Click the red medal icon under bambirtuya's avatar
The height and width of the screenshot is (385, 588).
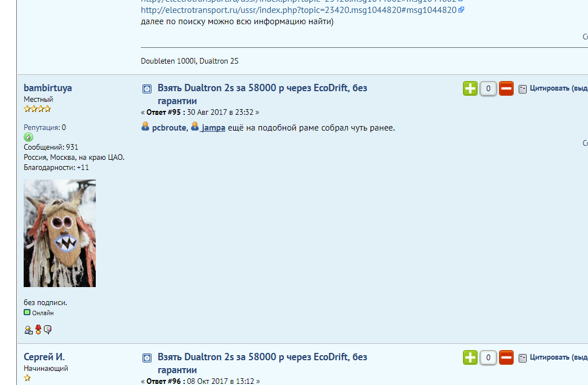(x=38, y=329)
